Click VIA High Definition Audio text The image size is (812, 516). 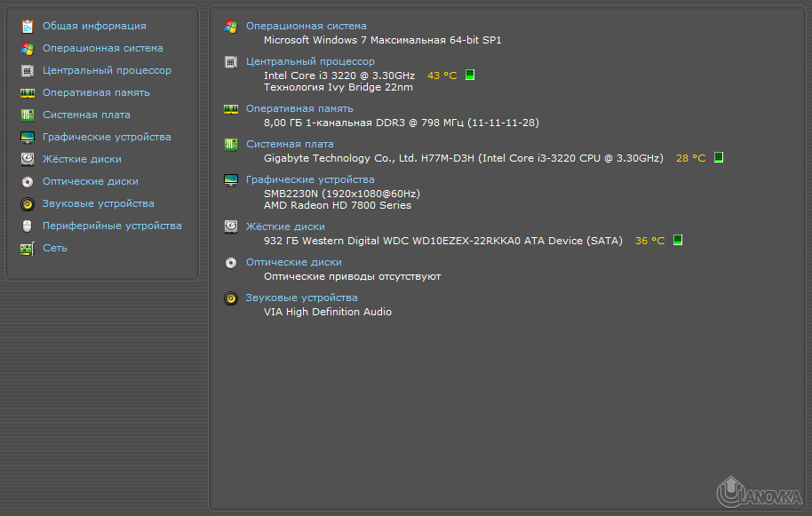328,312
